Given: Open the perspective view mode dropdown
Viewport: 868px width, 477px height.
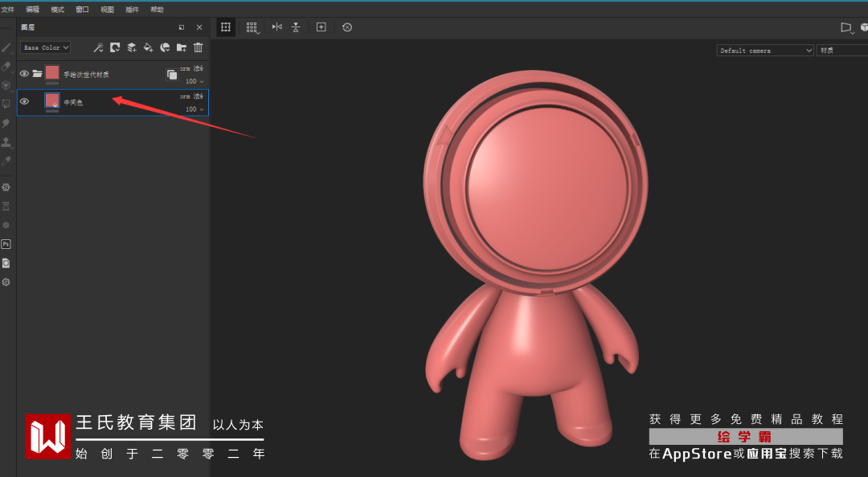Looking at the screenshot, I should [846, 27].
